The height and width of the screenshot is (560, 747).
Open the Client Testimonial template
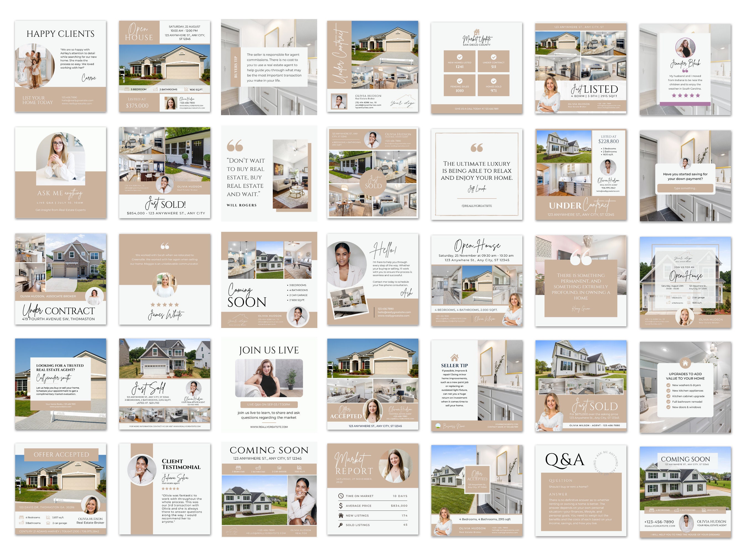tap(164, 489)
